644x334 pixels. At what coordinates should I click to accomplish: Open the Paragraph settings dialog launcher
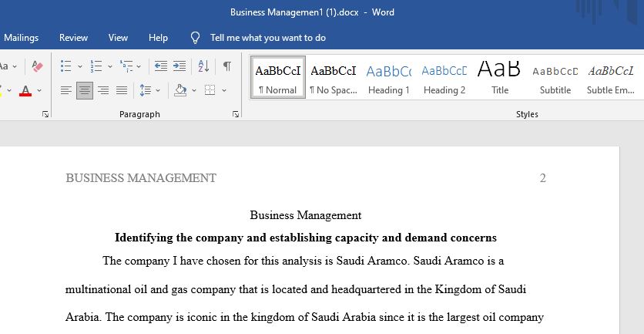[236, 114]
